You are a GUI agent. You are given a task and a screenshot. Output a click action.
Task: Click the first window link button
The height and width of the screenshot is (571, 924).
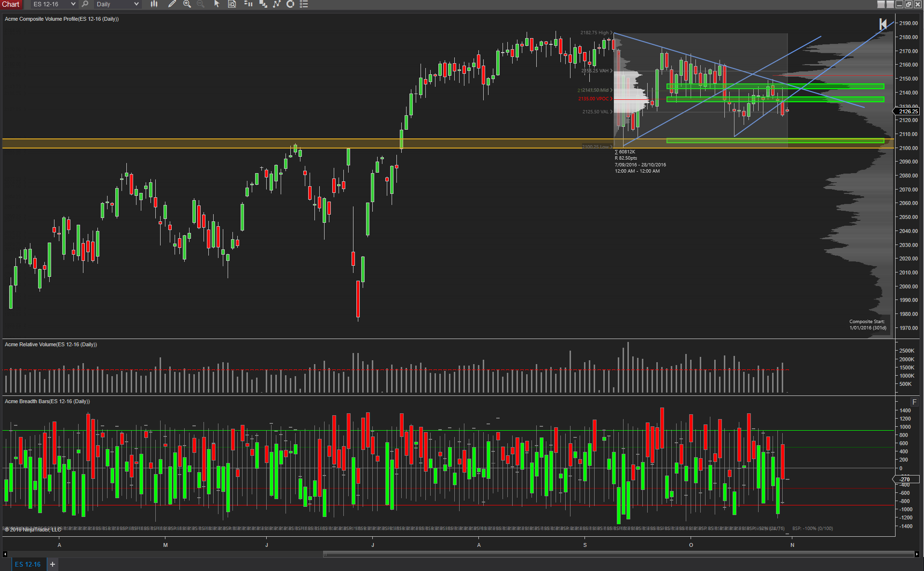pyautogui.click(x=881, y=4)
